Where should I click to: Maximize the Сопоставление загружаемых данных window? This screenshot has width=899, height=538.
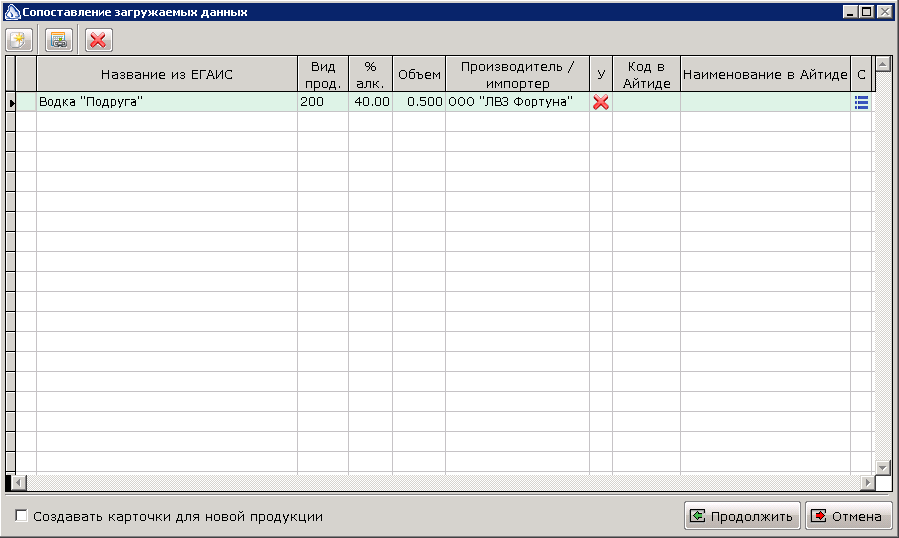866,11
